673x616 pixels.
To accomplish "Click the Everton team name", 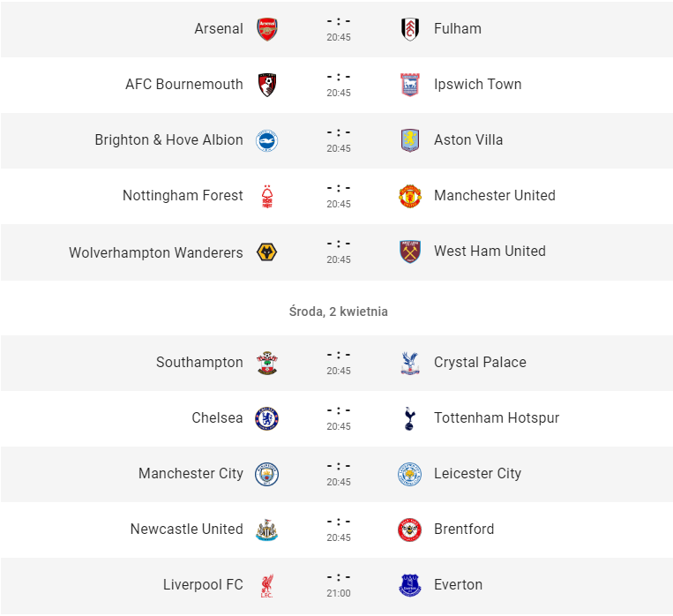I will coord(458,584).
